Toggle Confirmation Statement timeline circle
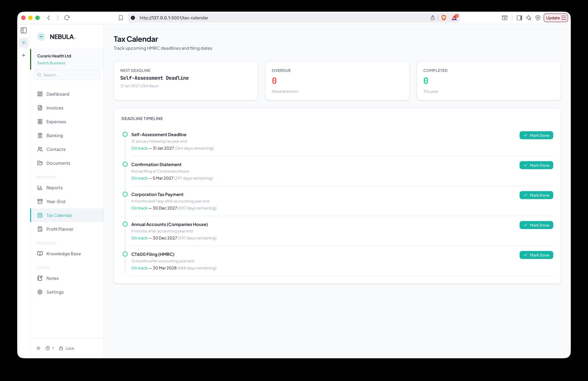Image resolution: width=588 pixels, height=381 pixels. 125,164
